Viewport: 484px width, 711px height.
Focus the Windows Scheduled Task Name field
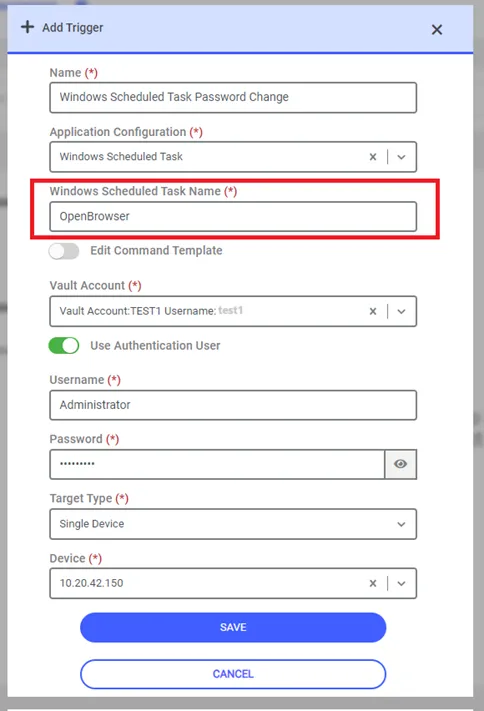click(233, 217)
